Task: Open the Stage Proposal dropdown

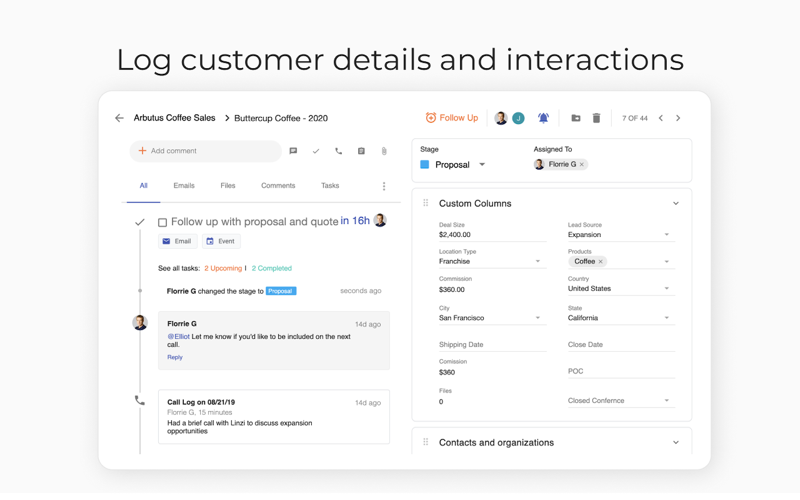Action: 482,165
